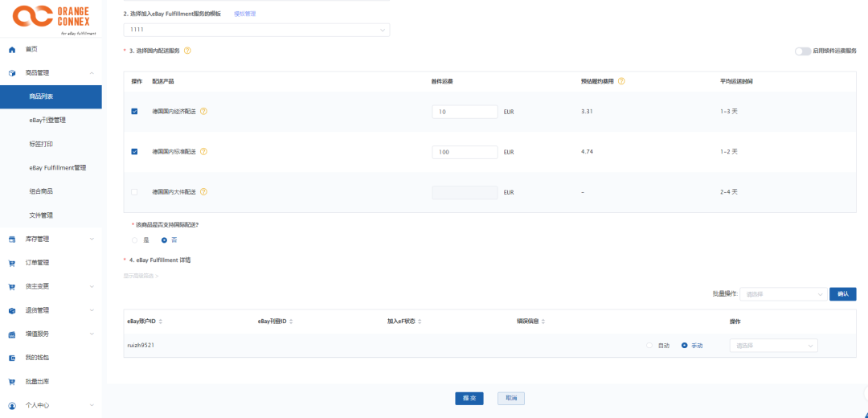
Task: Expand the 货主变更 menu chevron
Action: click(x=92, y=287)
